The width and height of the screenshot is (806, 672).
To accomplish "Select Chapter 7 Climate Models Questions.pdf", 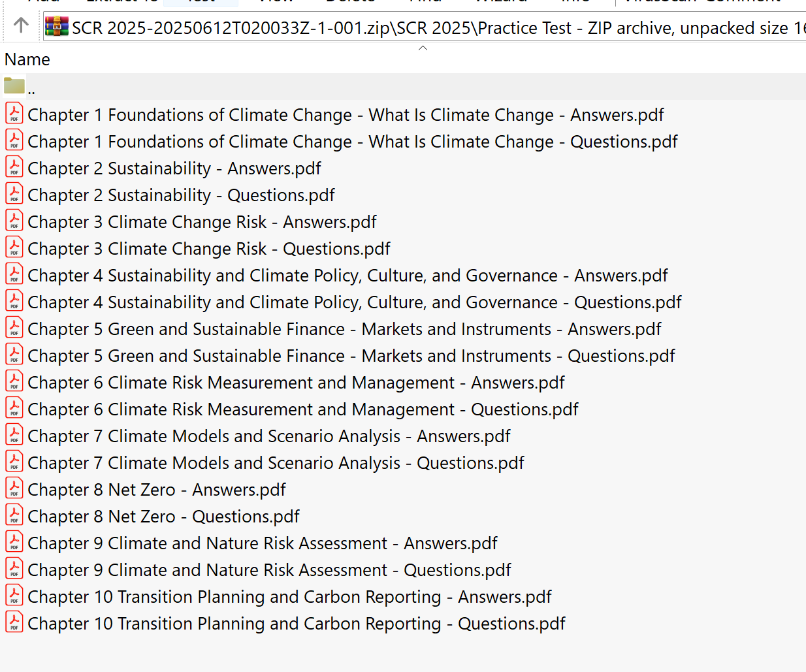I will coord(276,463).
